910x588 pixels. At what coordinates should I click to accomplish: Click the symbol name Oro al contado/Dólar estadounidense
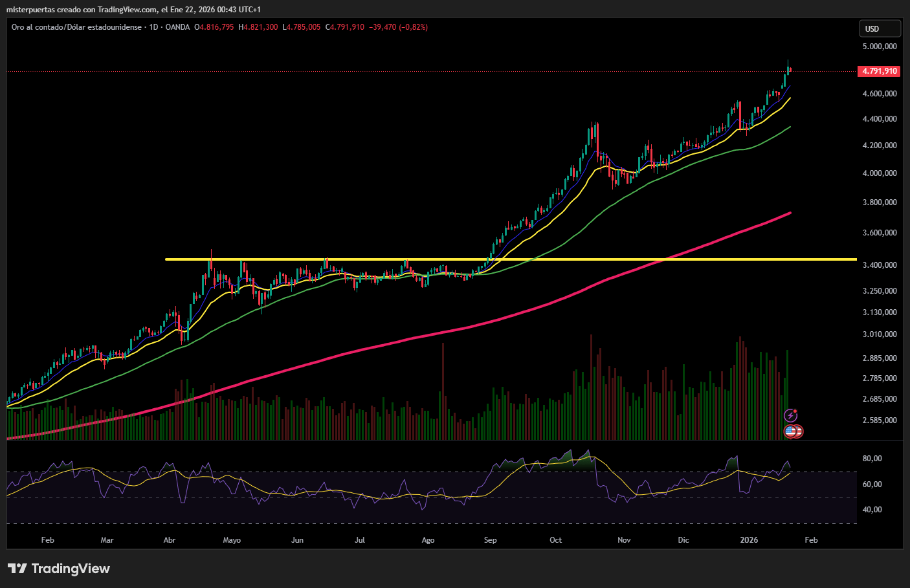(76, 27)
